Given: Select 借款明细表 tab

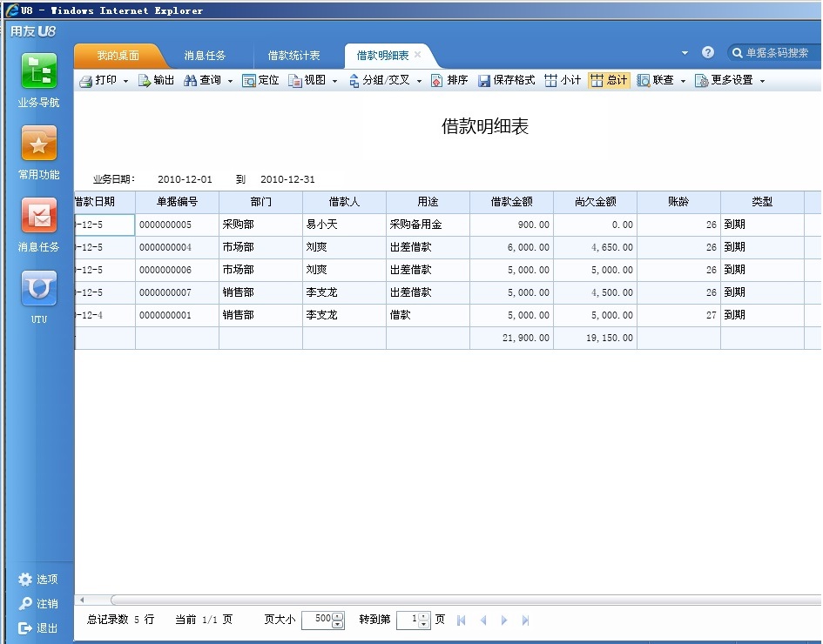Looking at the screenshot, I should click(x=382, y=56).
